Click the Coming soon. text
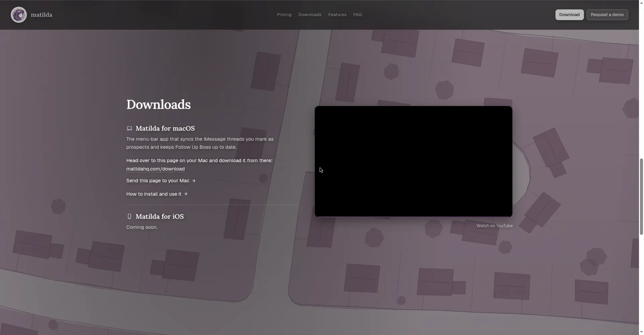The height and width of the screenshot is (335, 644). pos(142,227)
